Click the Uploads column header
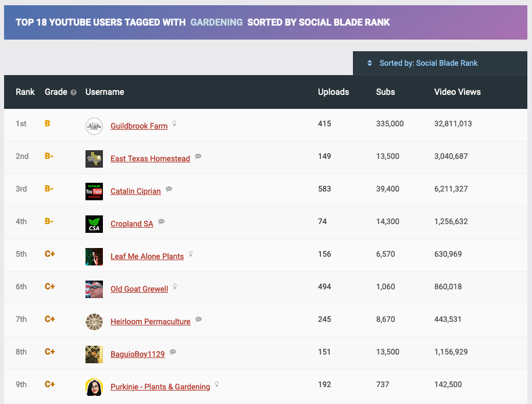The width and height of the screenshot is (532, 404). pyautogui.click(x=334, y=92)
